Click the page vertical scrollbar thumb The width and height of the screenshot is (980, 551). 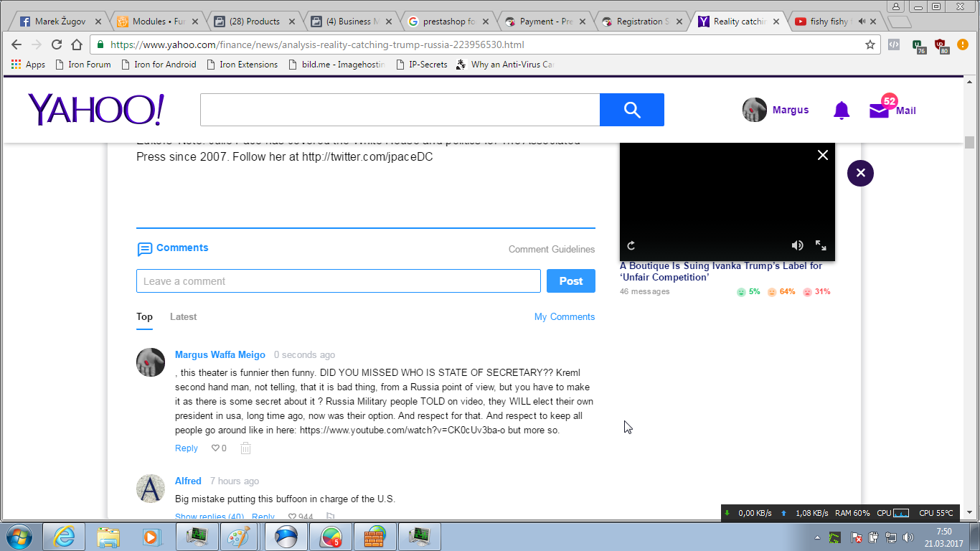(x=970, y=142)
